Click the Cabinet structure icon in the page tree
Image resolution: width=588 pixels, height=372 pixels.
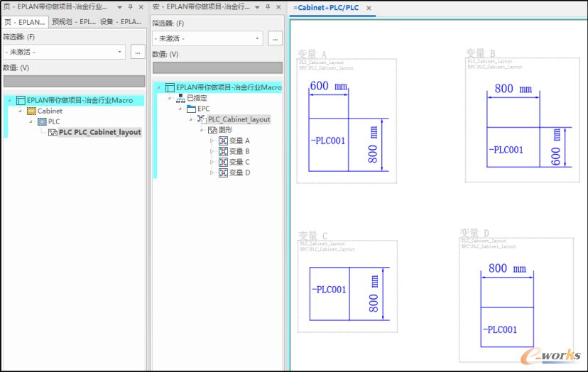[x=31, y=111]
